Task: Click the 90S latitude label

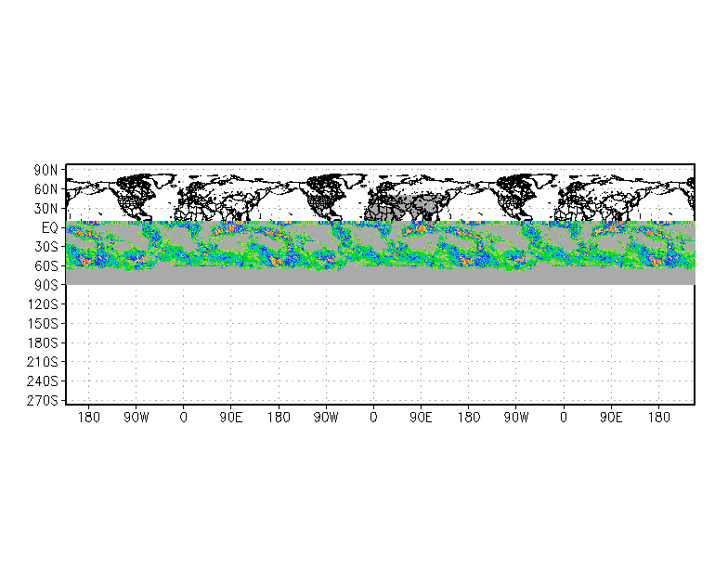Action: pyautogui.click(x=46, y=285)
